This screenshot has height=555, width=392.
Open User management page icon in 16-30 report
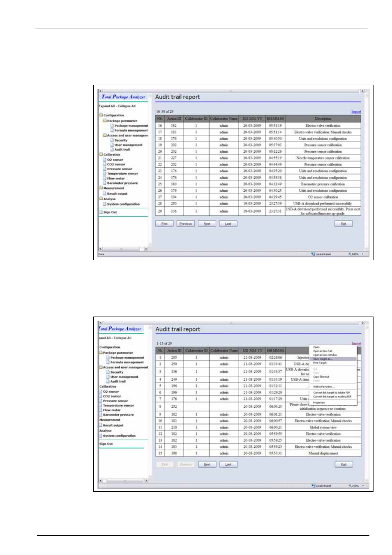pyautogui.click(x=112, y=145)
